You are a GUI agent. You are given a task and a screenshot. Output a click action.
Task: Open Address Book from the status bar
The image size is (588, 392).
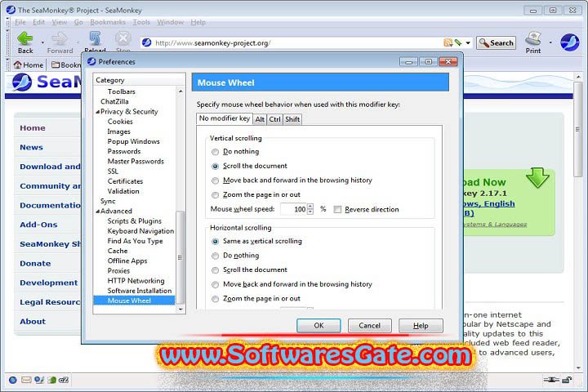[51, 380]
